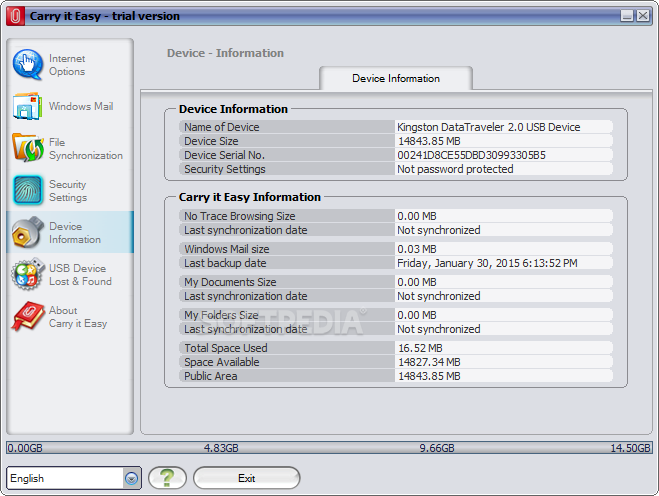Click the 0.00GB marker on capacity bar

click(25, 448)
